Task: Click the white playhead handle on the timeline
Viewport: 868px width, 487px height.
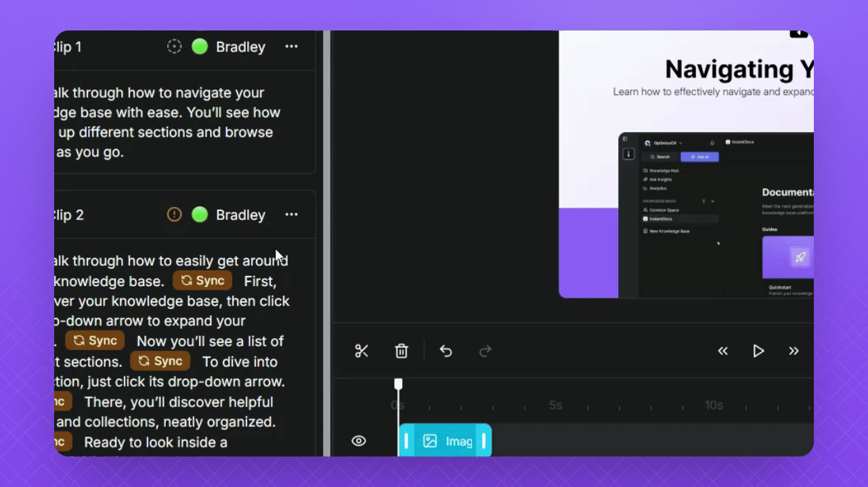Action: [398, 384]
